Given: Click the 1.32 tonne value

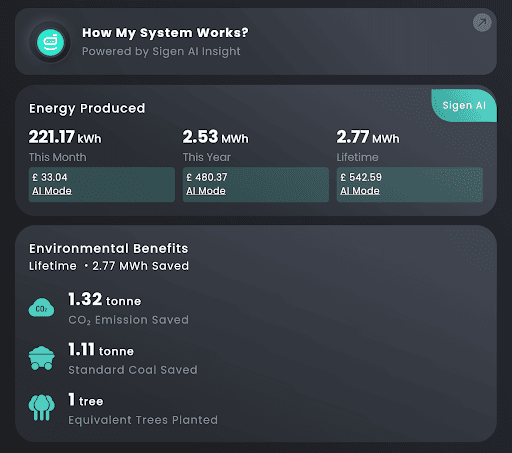Looking at the screenshot, I should (105, 299).
